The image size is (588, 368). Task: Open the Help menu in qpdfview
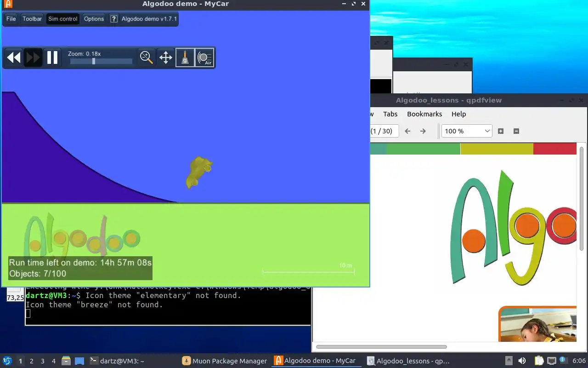pos(458,114)
